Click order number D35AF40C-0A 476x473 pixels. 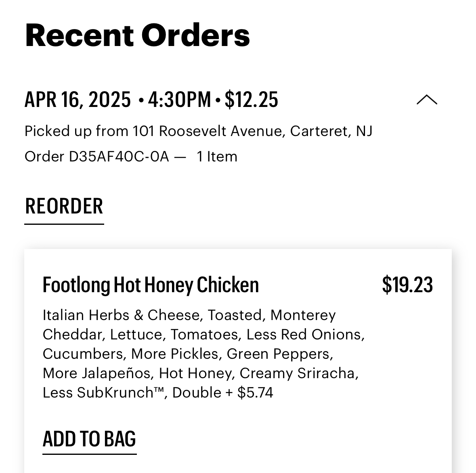tap(119, 157)
